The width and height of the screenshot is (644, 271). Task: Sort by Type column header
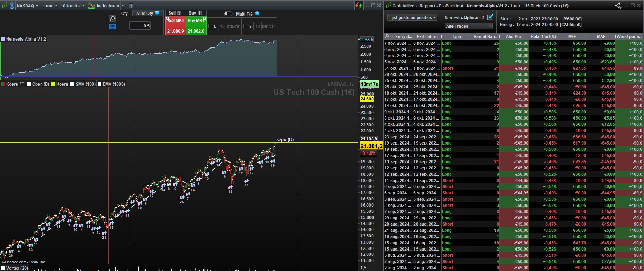[456, 36]
